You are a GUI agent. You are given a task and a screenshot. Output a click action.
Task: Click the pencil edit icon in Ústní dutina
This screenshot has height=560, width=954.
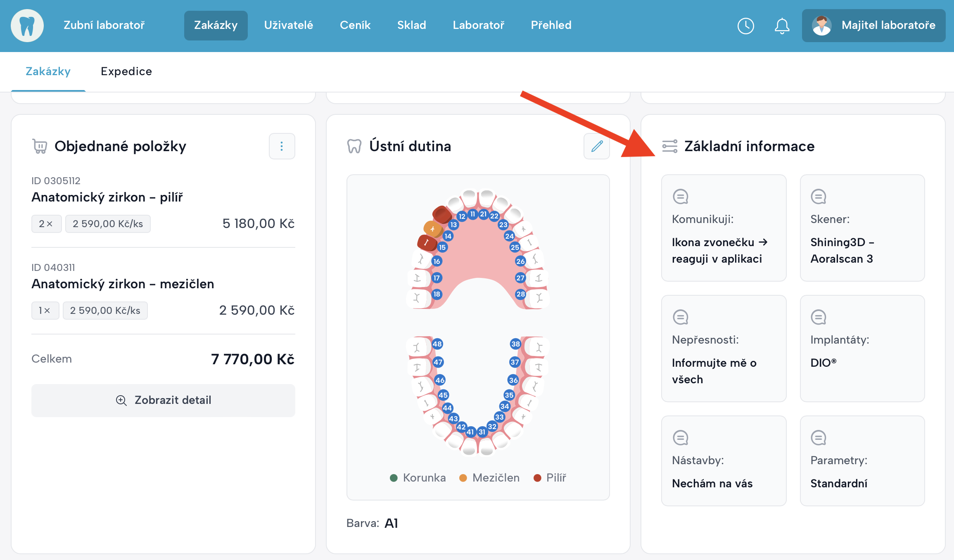pyautogui.click(x=597, y=146)
